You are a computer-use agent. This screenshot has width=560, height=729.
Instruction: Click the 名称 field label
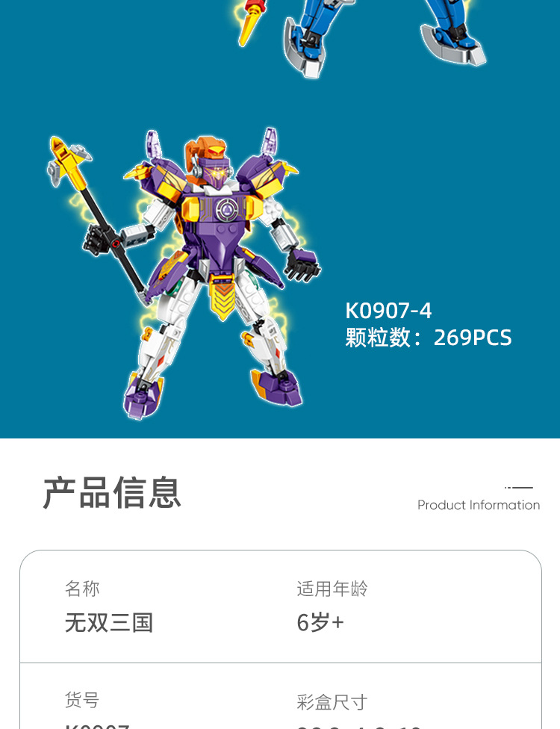point(82,588)
